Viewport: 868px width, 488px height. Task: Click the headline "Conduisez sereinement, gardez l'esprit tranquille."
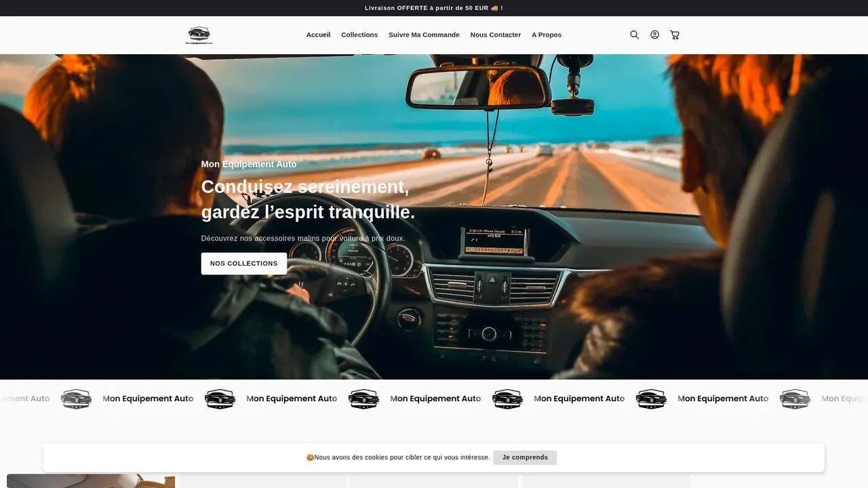pos(308,199)
